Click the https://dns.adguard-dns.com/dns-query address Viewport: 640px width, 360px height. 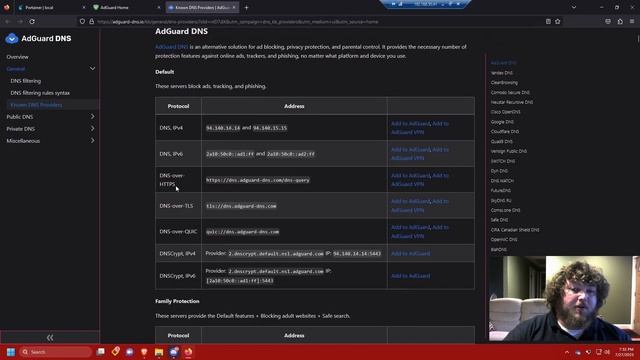point(258,180)
